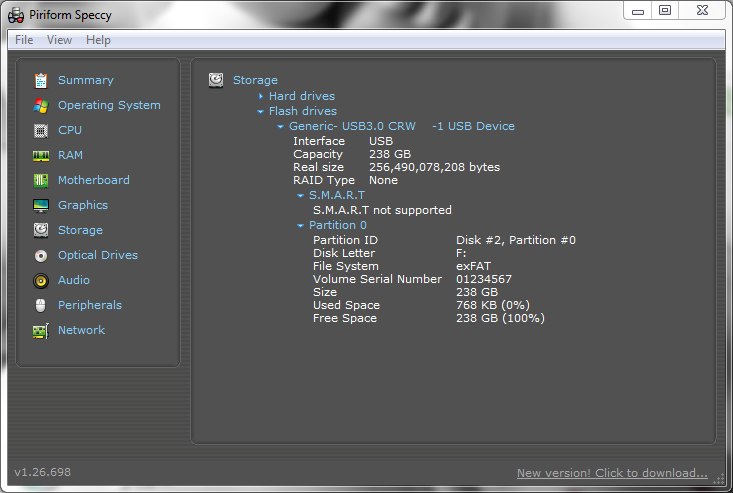The width and height of the screenshot is (733, 493).
Task: Collapse the Generic- USB3.0 CRW device node
Action: tap(281, 127)
